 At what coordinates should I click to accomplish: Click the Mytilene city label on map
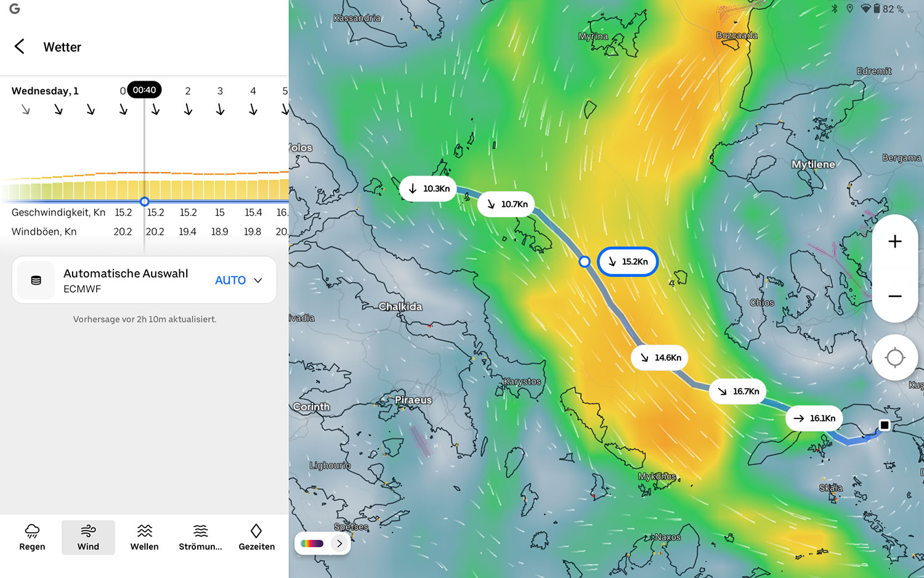[x=813, y=165]
